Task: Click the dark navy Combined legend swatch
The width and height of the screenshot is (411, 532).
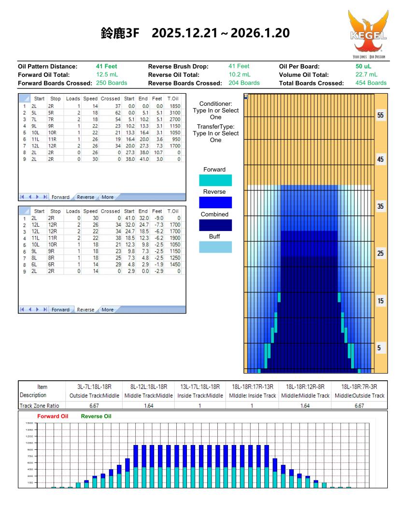Action: [x=215, y=225]
